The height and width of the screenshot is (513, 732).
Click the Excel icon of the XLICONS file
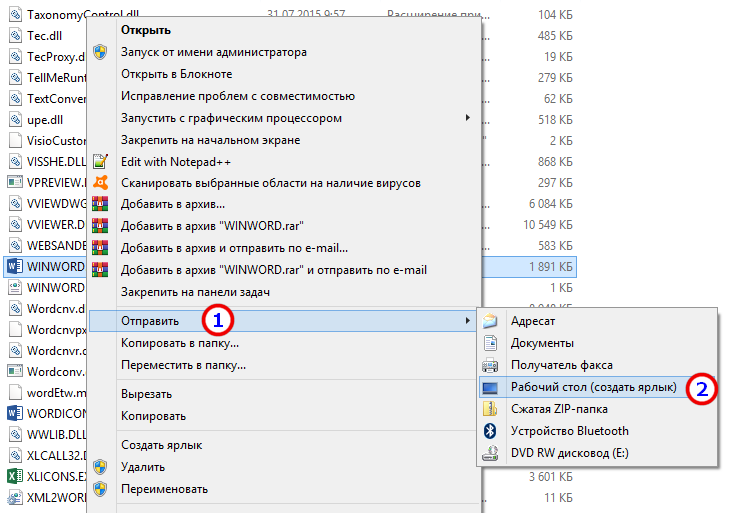tap(14, 477)
